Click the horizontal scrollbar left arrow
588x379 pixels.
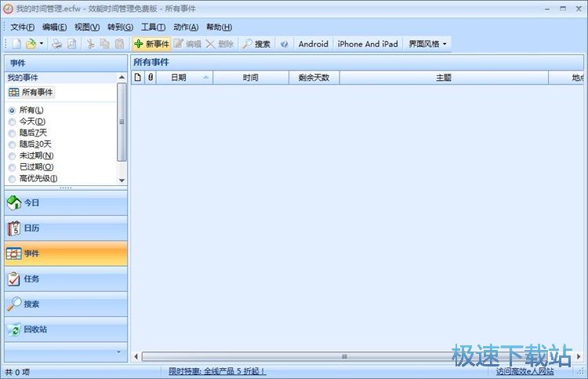(x=136, y=356)
